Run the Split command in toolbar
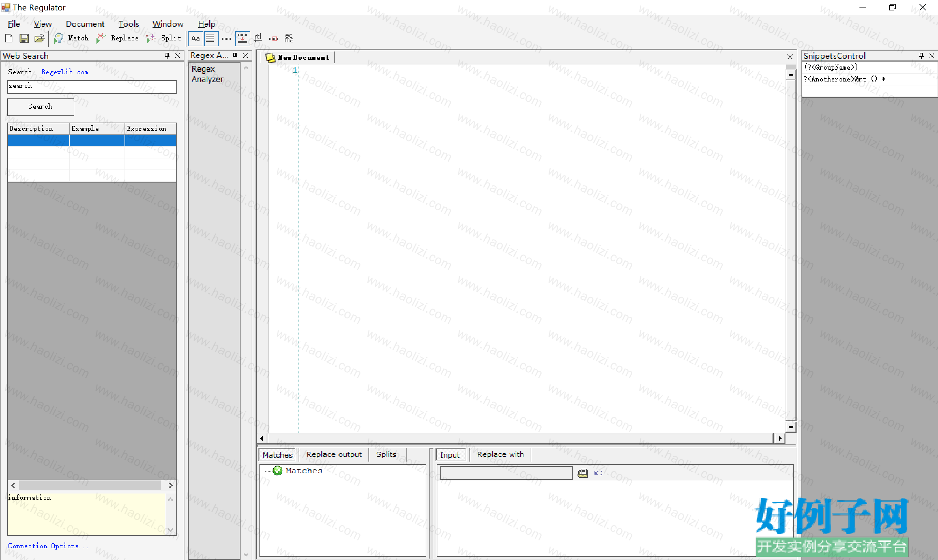This screenshot has height=560, width=938. 164,38
